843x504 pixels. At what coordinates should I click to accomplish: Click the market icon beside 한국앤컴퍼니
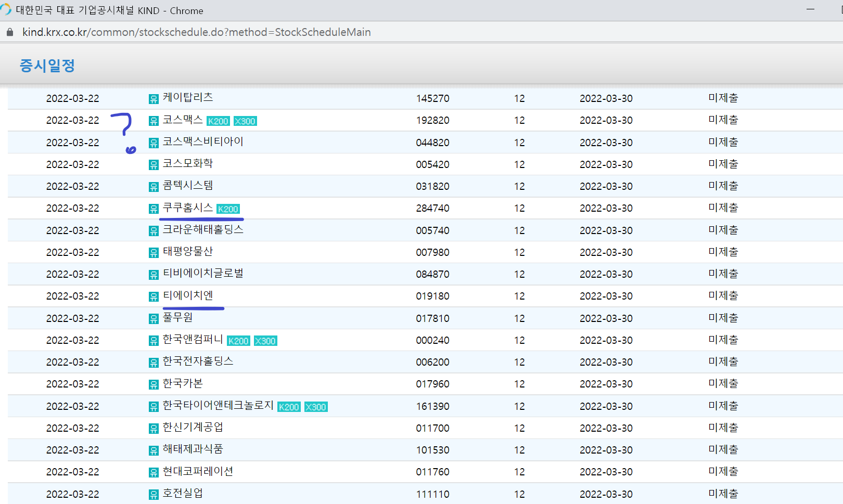pos(154,341)
